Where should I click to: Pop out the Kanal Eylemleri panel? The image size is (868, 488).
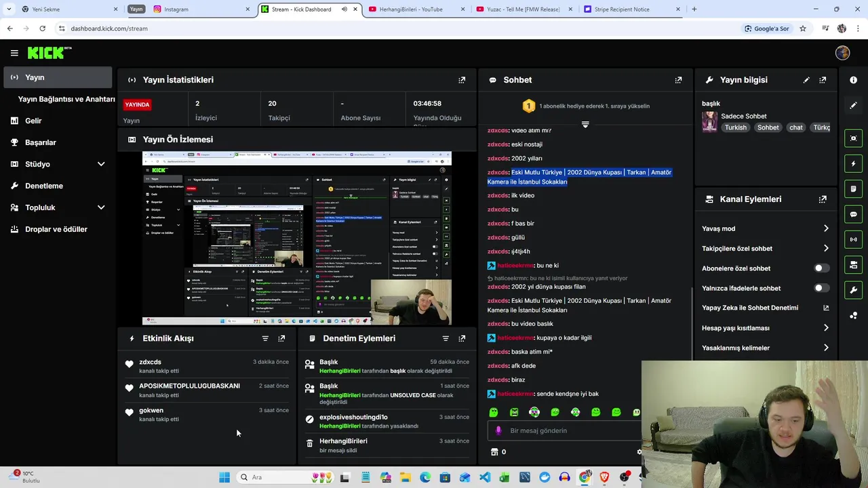click(823, 199)
